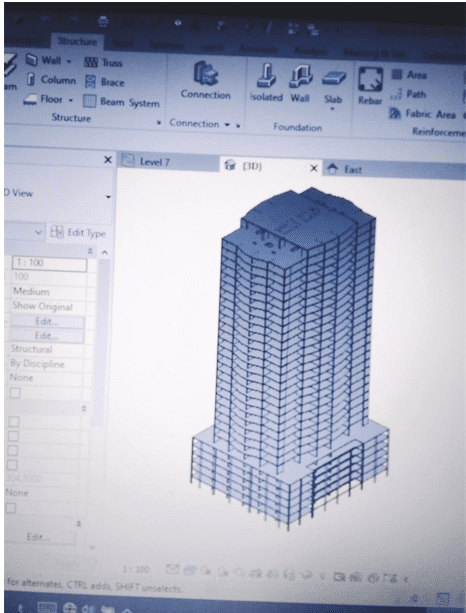This screenshot has height=613, width=466.
Task: Select the Fabric Area tool
Action: pos(422,114)
